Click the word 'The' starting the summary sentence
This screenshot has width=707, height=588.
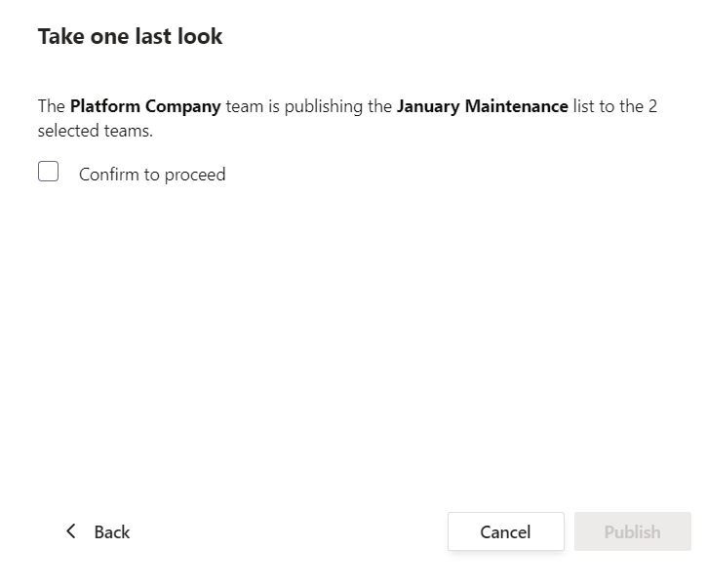[x=52, y=106]
